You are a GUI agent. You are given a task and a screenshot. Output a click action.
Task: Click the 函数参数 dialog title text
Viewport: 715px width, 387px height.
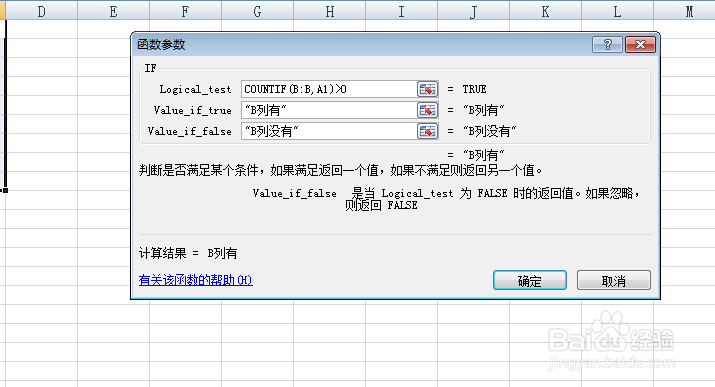click(x=161, y=45)
